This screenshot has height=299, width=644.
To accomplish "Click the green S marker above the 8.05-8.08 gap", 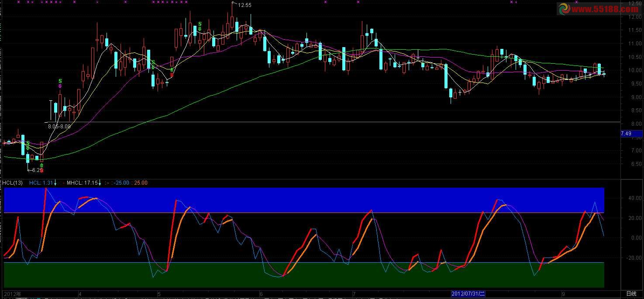I will (60, 81).
